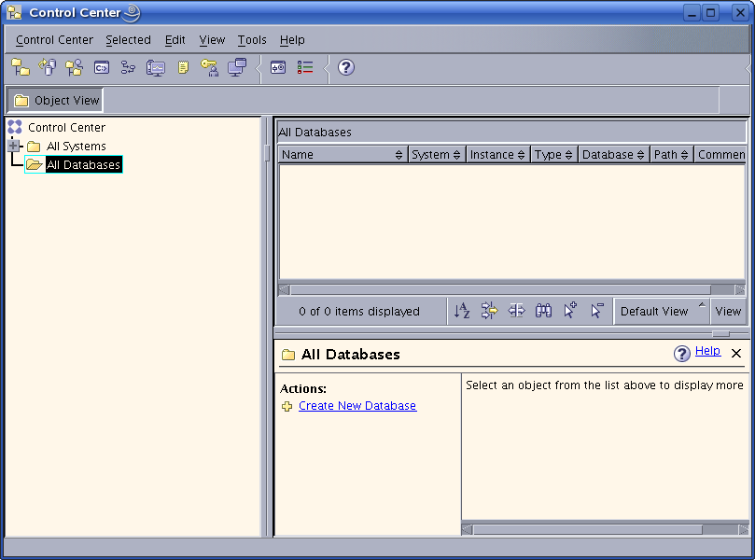Click the description pane horizontal scrollbar

click(587, 529)
